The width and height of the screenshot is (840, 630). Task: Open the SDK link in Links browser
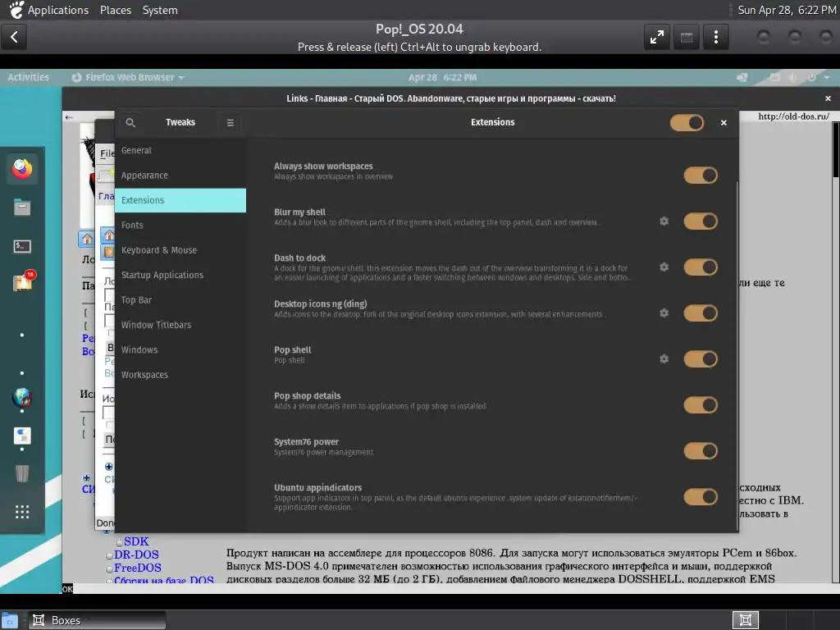[136, 541]
